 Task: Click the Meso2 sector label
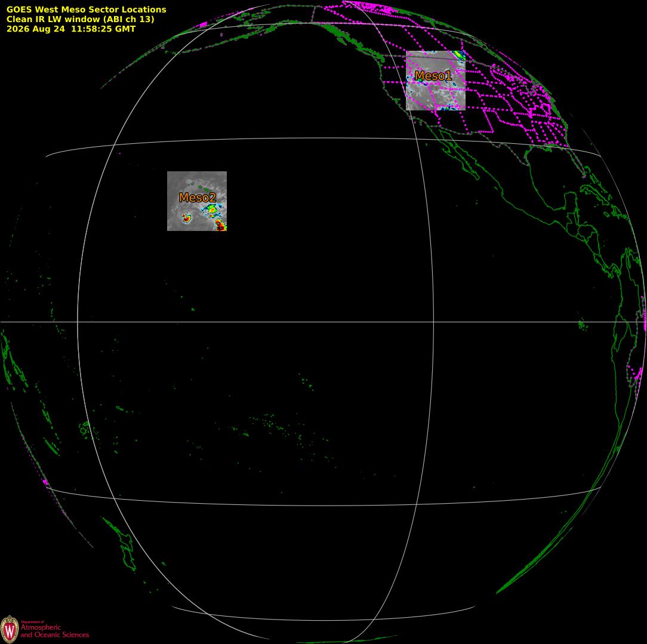pyautogui.click(x=197, y=198)
